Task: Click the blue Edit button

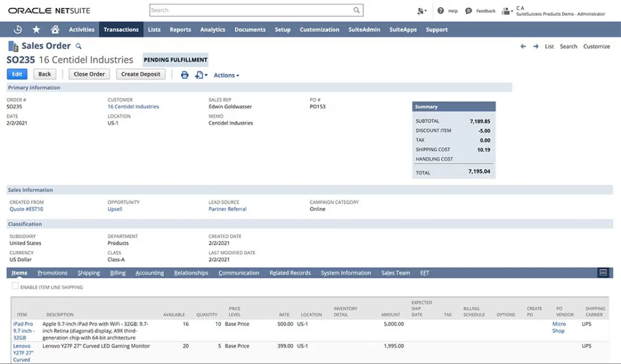Action: pyautogui.click(x=17, y=74)
